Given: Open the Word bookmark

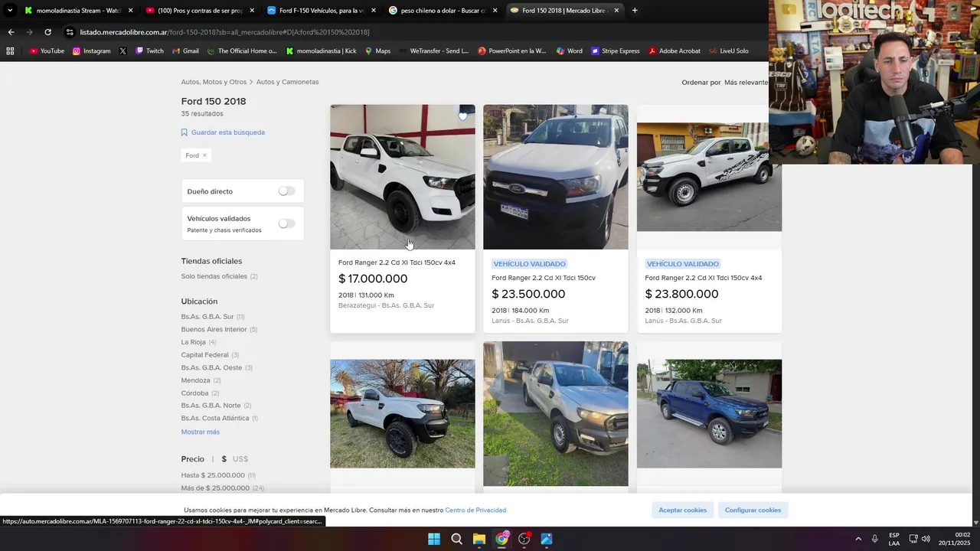Looking at the screenshot, I should tap(570, 51).
